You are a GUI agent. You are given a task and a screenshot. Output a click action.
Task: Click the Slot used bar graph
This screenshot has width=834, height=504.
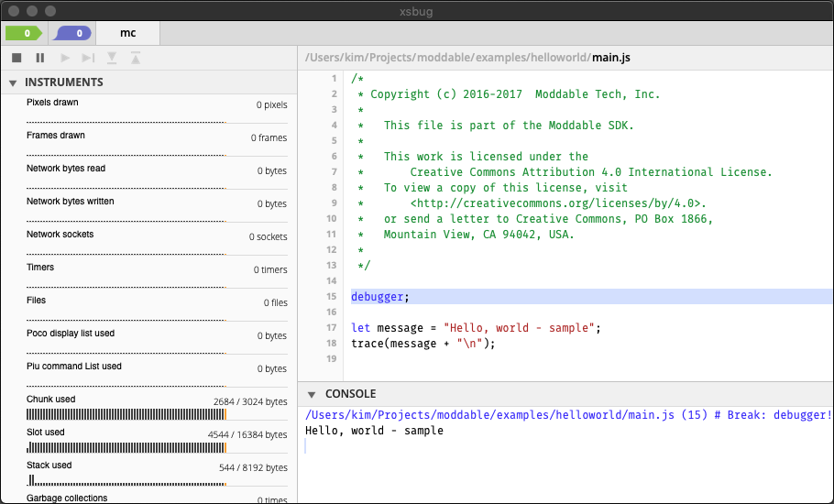tap(126, 448)
